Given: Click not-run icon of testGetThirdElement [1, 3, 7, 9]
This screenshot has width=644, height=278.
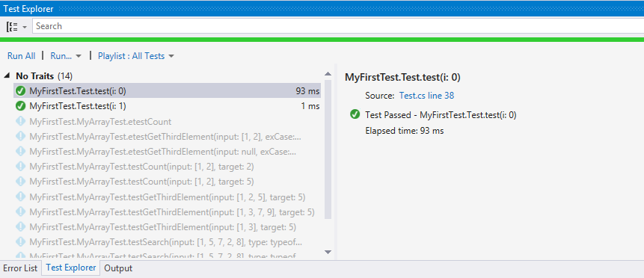Looking at the screenshot, I should (x=20, y=212).
